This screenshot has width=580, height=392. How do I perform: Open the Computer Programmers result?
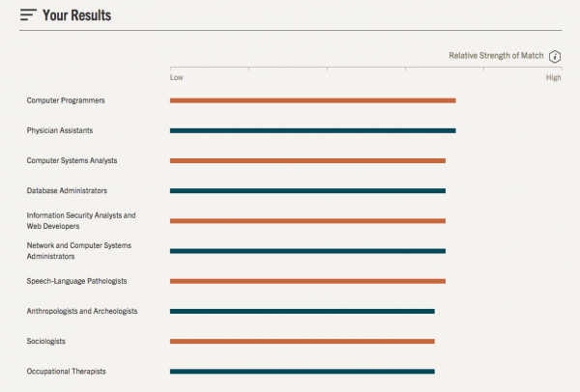click(66, 100)
